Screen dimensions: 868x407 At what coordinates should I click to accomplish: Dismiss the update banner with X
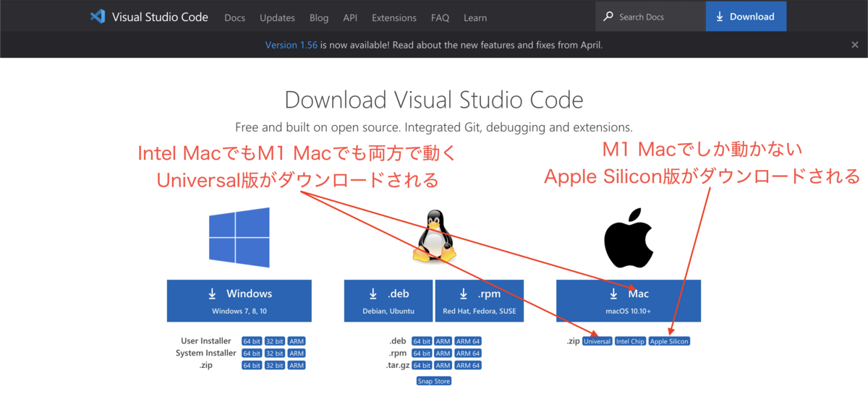854,45
